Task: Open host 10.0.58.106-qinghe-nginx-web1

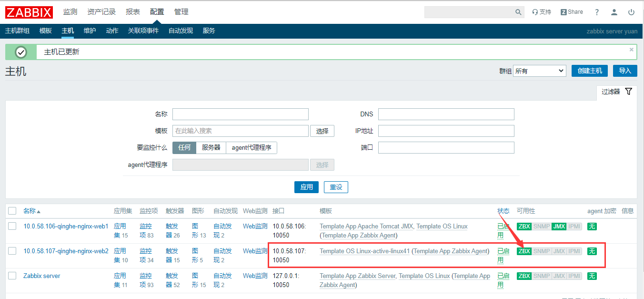Action: 66,226
